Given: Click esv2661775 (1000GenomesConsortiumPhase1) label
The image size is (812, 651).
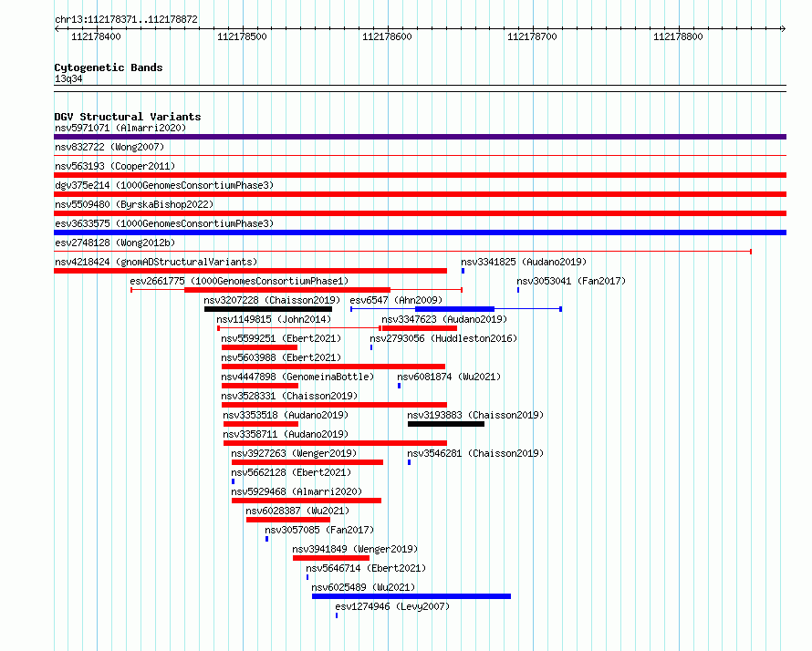Looking at the screenshot, I should [x=239, y=281].
